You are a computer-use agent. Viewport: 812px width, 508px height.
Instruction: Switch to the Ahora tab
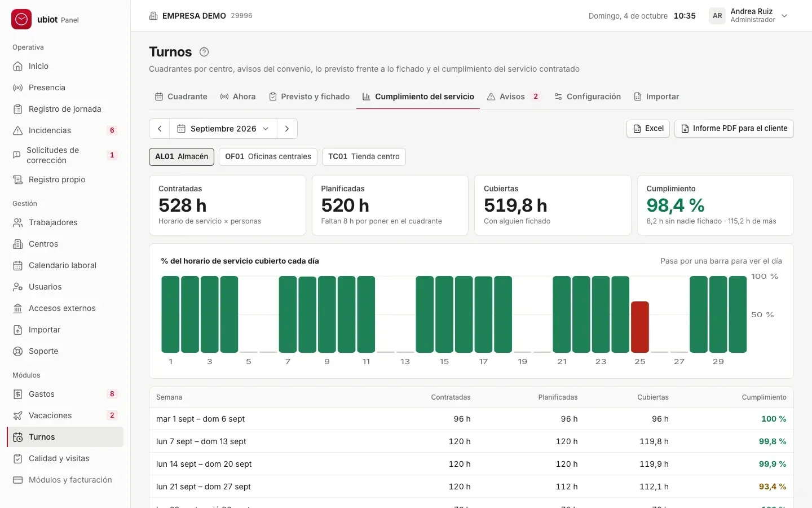238,97
